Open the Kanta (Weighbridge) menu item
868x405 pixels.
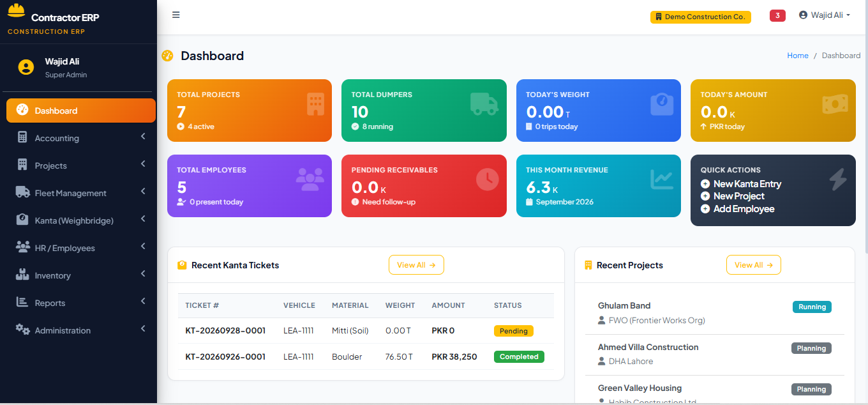[x=81, y=220]
